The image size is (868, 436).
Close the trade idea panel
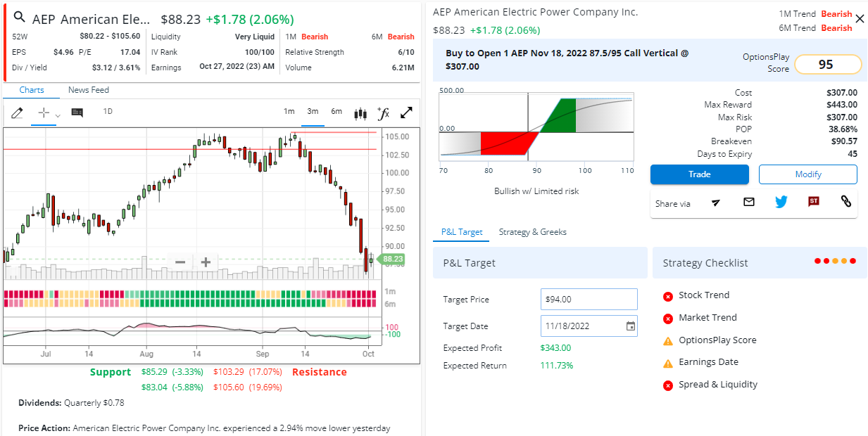click(860, 19)
